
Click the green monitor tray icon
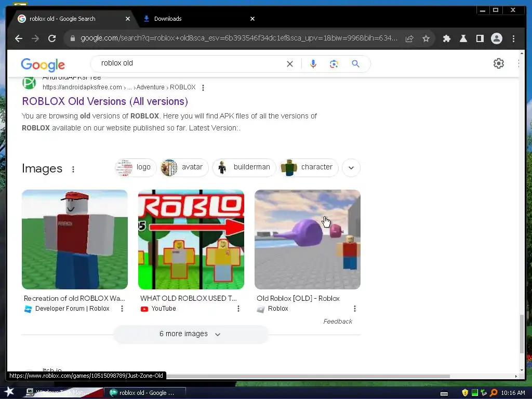click(475, 393)
